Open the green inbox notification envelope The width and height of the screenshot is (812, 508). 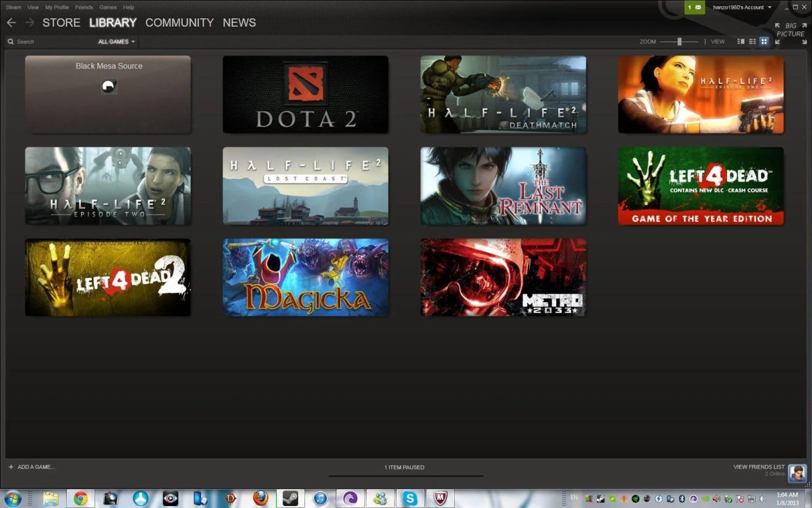point(695,8)
